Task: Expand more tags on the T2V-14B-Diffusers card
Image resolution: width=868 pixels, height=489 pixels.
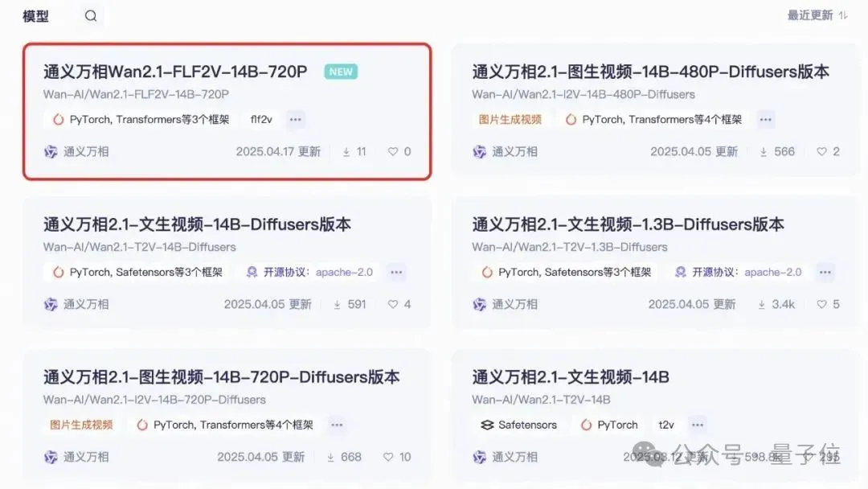Action: coord(396,272)
